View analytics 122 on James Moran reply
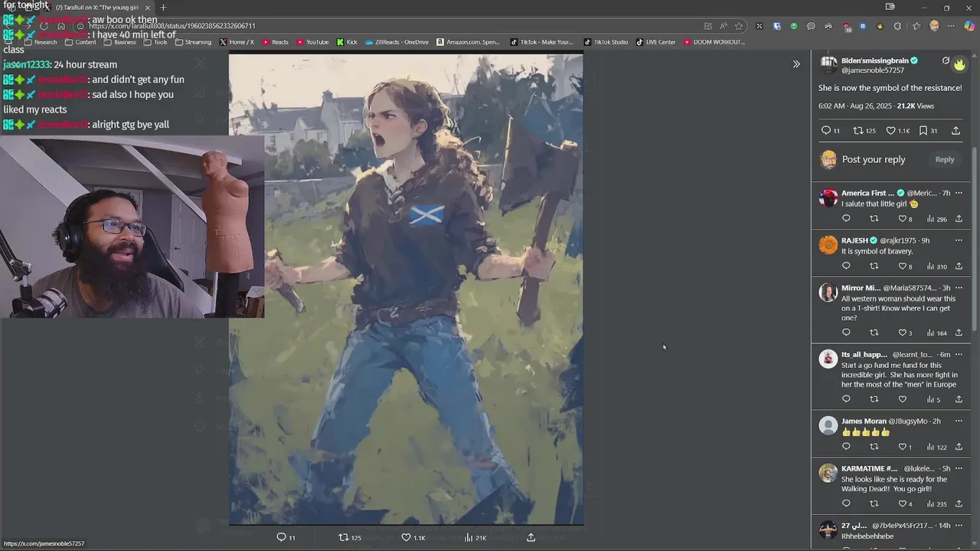 (x=936, y=447)
